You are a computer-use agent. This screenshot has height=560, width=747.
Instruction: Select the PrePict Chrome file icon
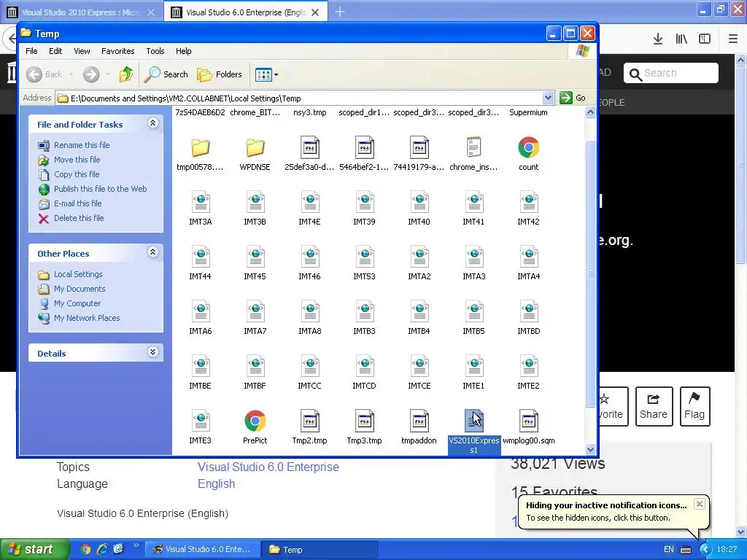coord(255,421)
